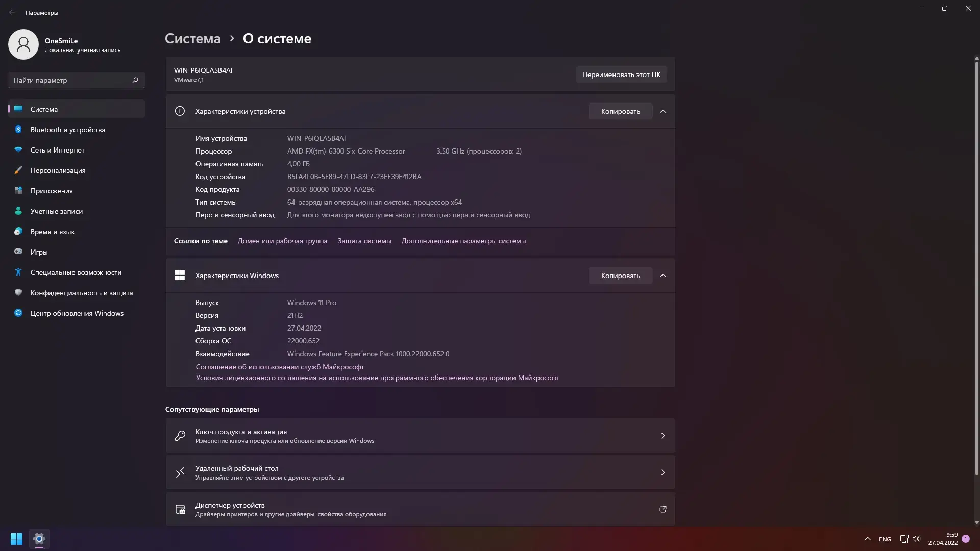Open Device Manager external link icon
The image size is (980, 551).
click(663, 509)
